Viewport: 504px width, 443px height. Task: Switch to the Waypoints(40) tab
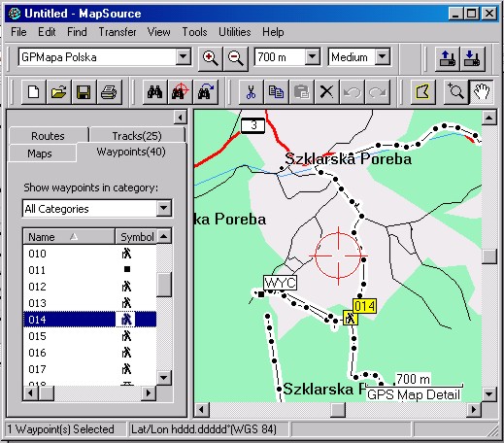[131, 152]
